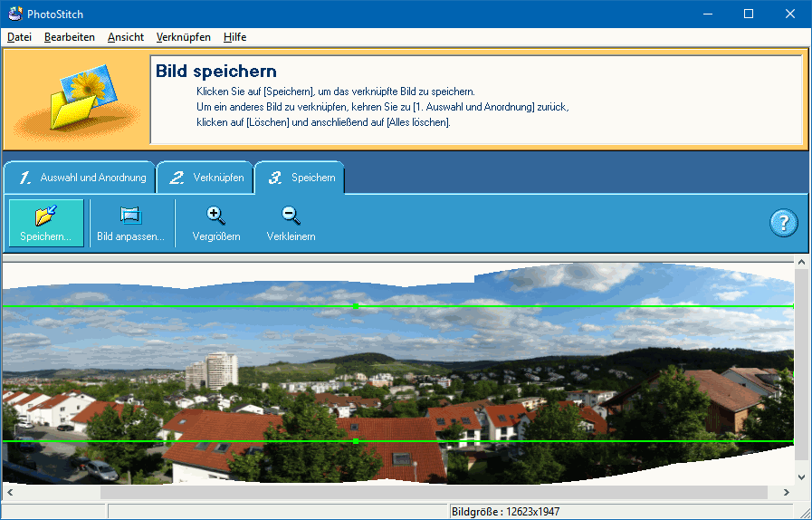Open help via the question mark icon
Viewport: 812px width, 520px height.
point(783,223)
